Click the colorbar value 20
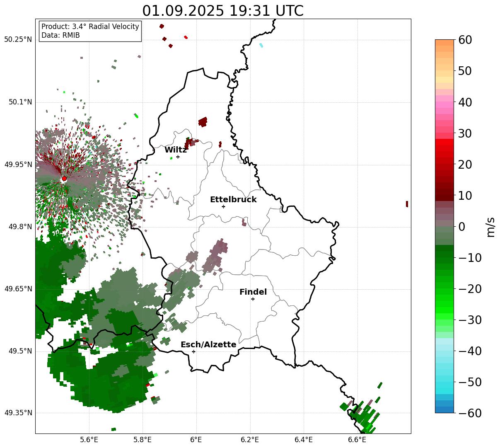This screenshot has width=500, height=448. point(465,165)
